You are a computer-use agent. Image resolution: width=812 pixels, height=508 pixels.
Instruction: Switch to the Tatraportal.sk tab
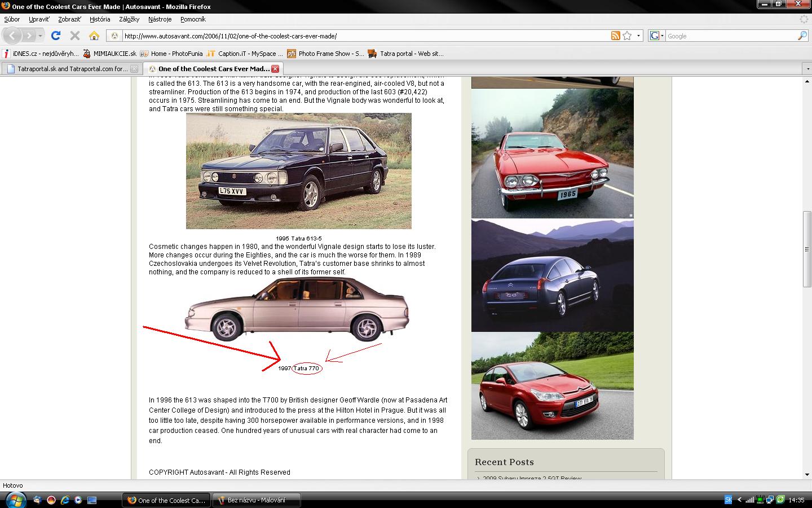[72, 69]
